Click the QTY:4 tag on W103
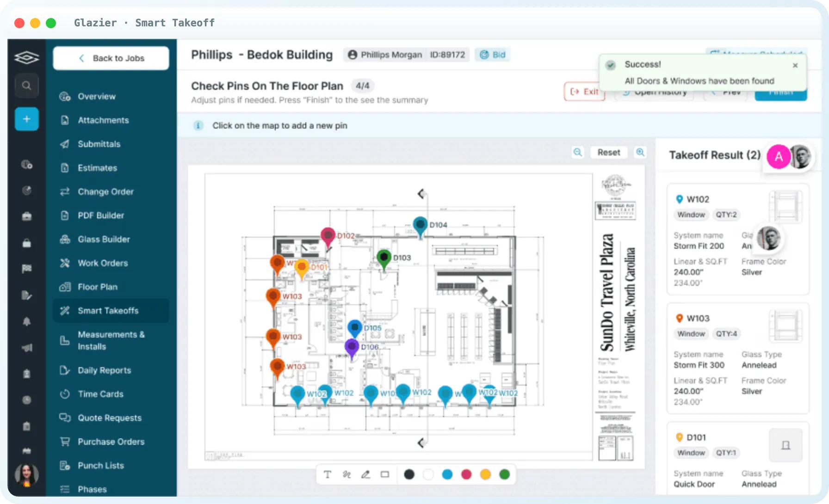The height and width of the screenshot is (504, 829). [726, 334]
